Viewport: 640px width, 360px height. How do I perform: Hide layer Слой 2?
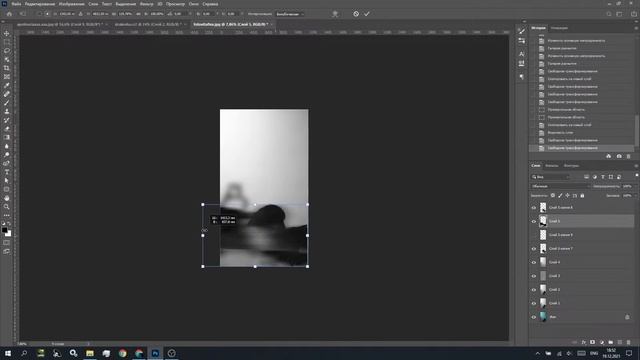[x=533, y=290]
